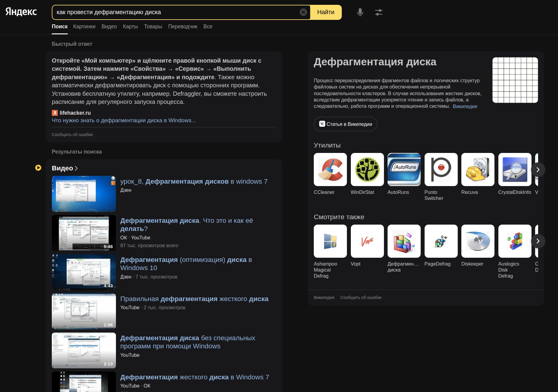Clear the search query field
This screenshot has height=392, width=558.
click(303, 12)
